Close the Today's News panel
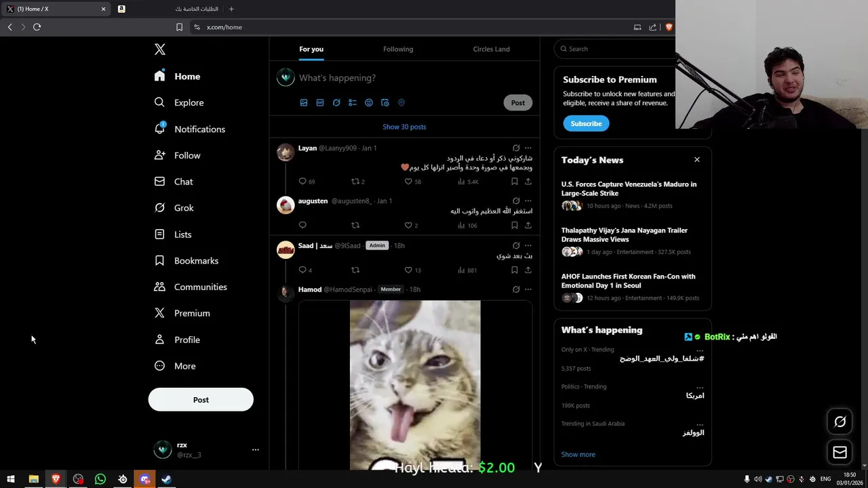 [x=696, y=160]
